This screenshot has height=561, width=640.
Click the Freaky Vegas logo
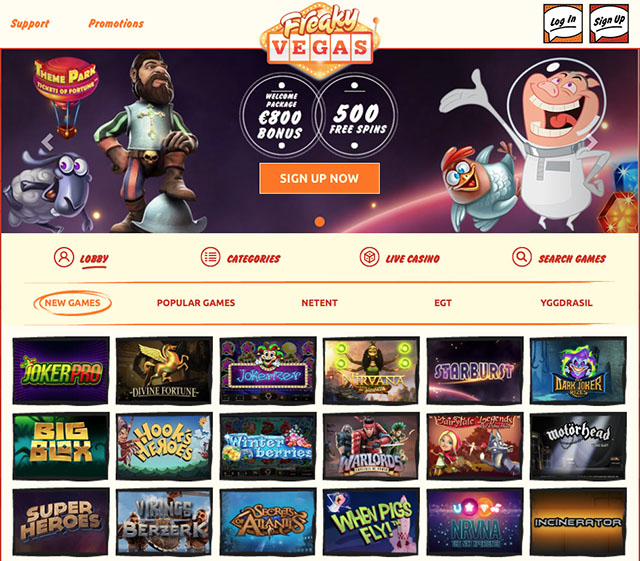320,39
